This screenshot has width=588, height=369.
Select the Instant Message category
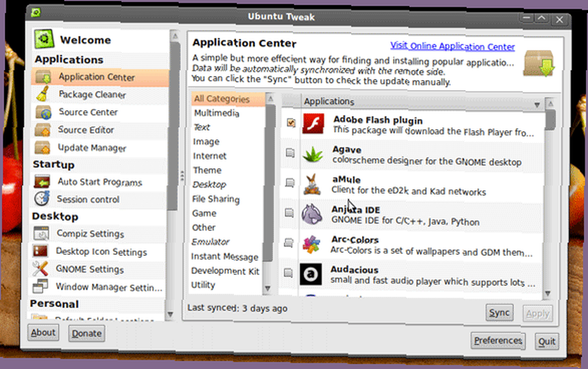pos(225,257)
